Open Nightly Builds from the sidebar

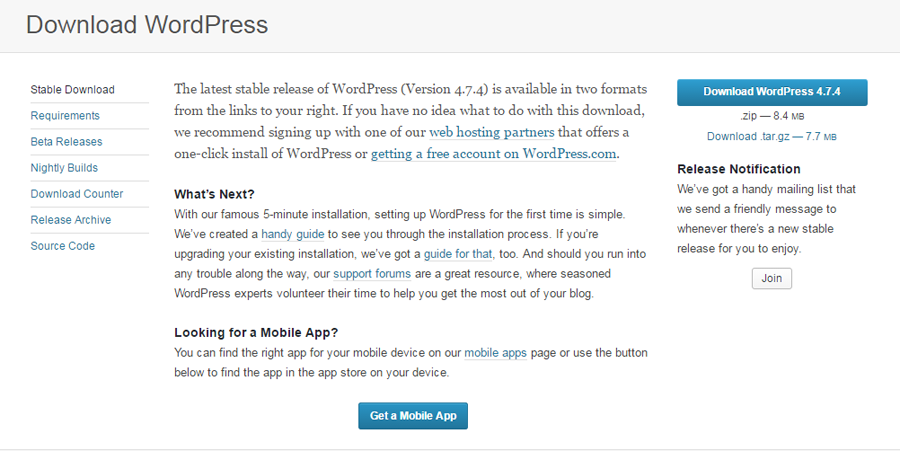65,168
